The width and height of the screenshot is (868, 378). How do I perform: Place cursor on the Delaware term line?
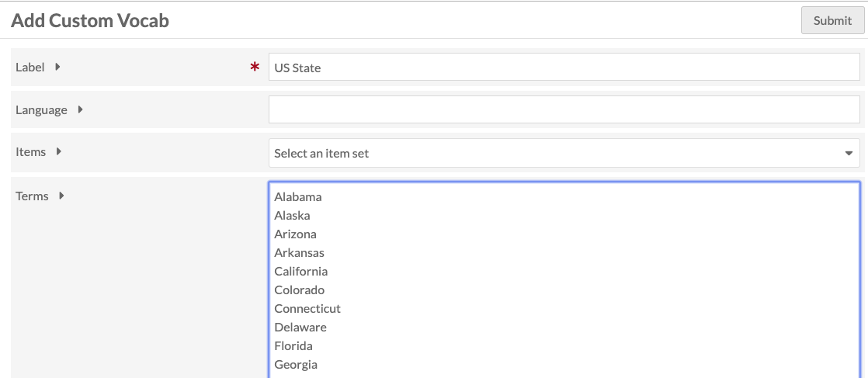(x=300, y=328)
